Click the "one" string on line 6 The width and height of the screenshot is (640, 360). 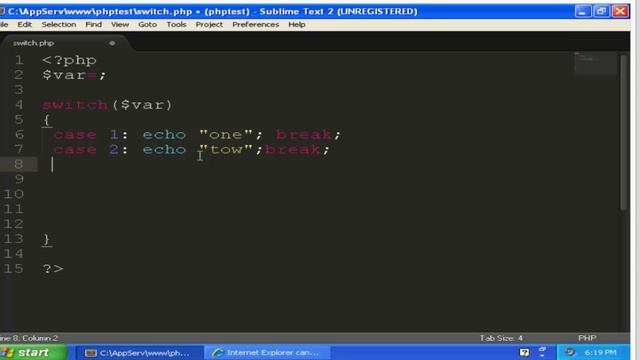[226, 134]
